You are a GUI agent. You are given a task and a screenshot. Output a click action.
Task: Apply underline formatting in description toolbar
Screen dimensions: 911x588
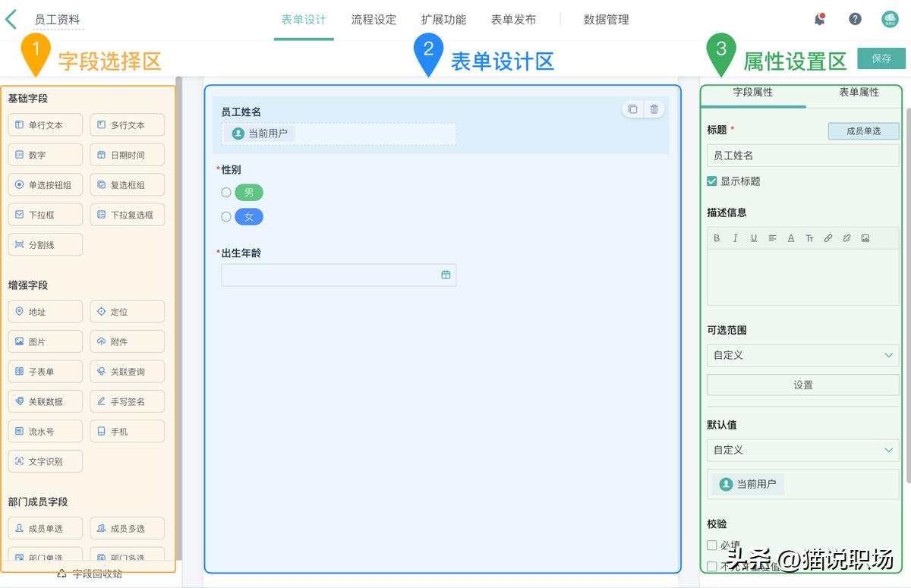753,237
